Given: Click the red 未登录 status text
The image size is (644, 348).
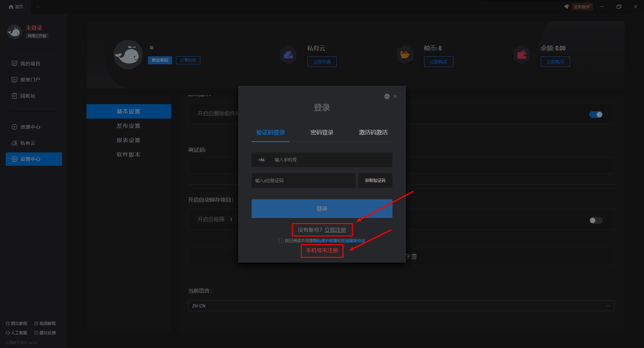Looking at the screenshot, I should pos(34,28).
